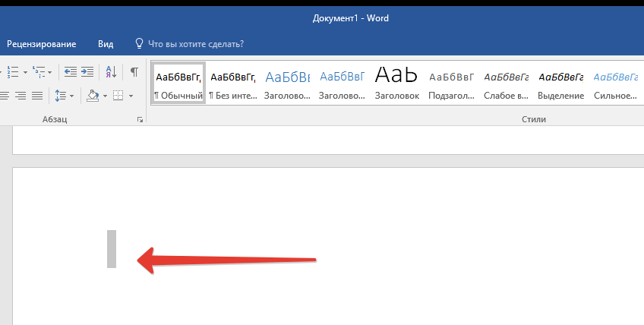Open the borders dropdown arrow

click(x=131, y=96)
